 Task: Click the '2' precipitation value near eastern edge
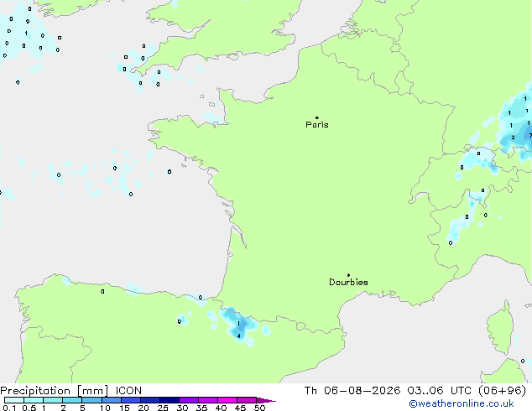pyautogui.click(x=513, y=138)
